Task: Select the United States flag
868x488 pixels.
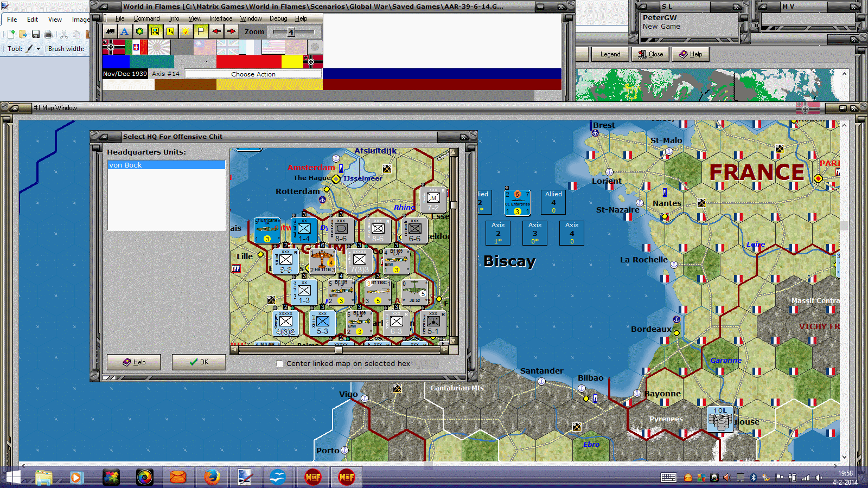Action: [273, 47]
